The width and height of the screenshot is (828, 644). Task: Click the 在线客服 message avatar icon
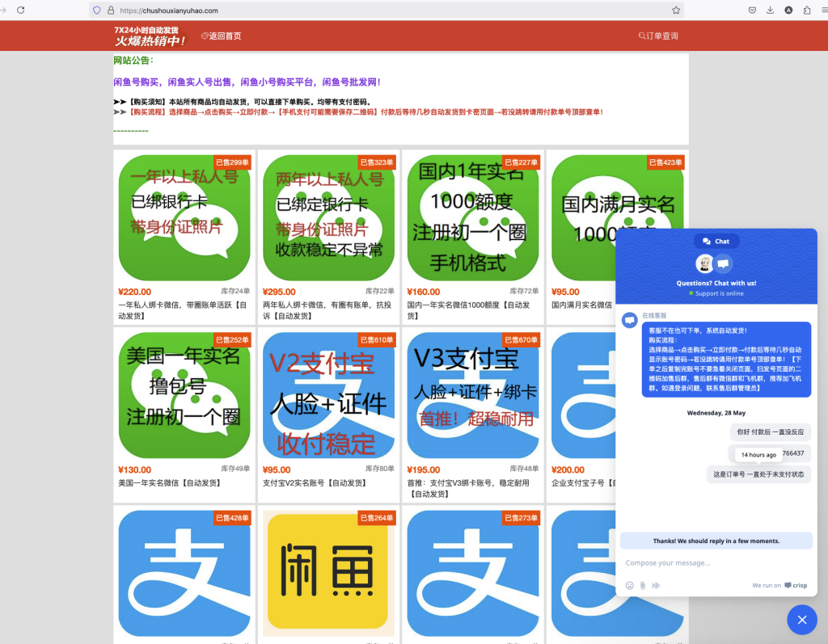[x=629, y=320]
